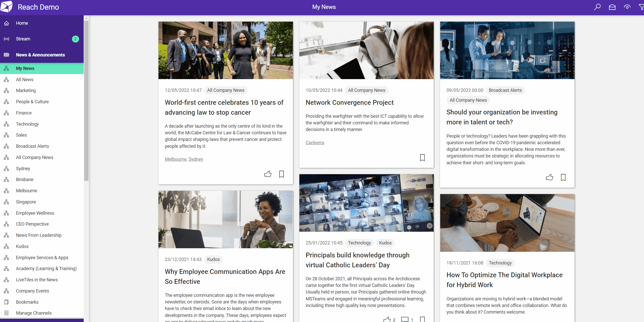Bookmark the talent or tech article
The image size is (644, 322).
[563, 177]
